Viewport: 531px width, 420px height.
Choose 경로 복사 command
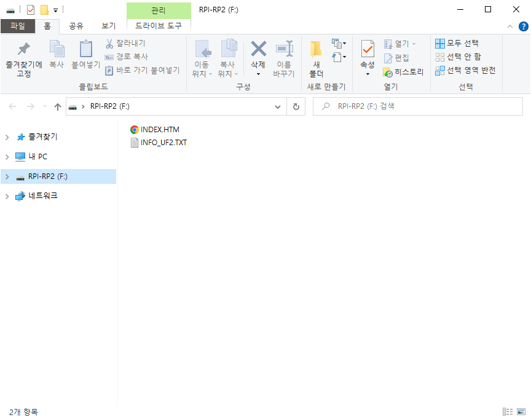pyautogui.click(x=127, y=57)
